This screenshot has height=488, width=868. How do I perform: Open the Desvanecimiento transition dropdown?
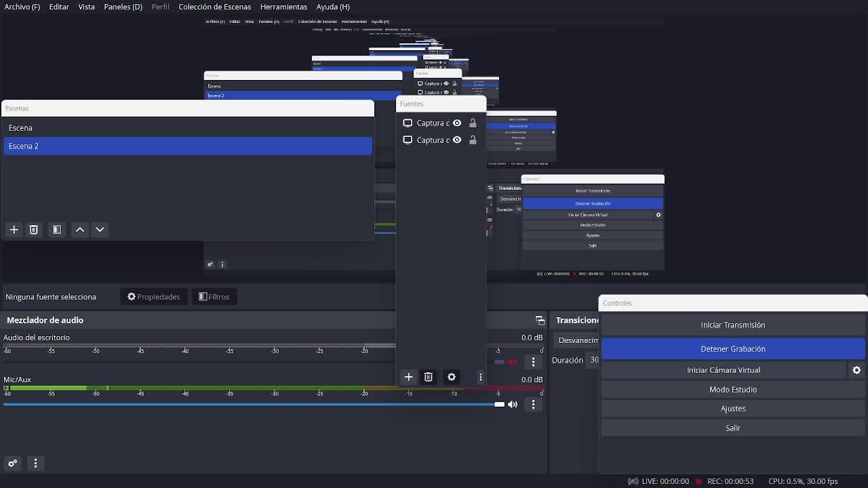pos(576,340)
